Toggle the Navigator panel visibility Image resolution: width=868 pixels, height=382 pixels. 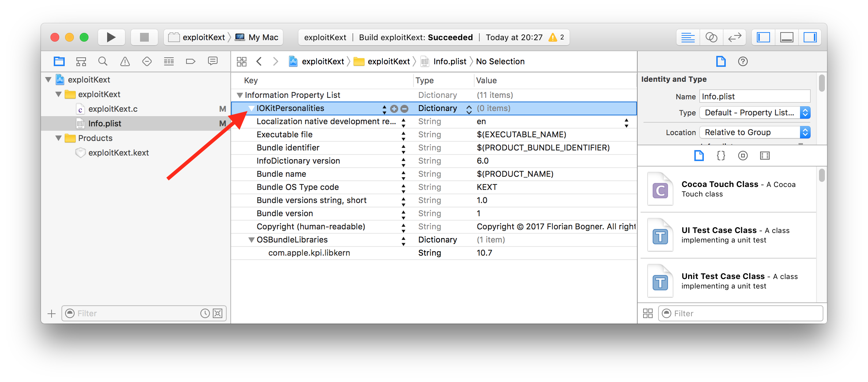[763, 37]
